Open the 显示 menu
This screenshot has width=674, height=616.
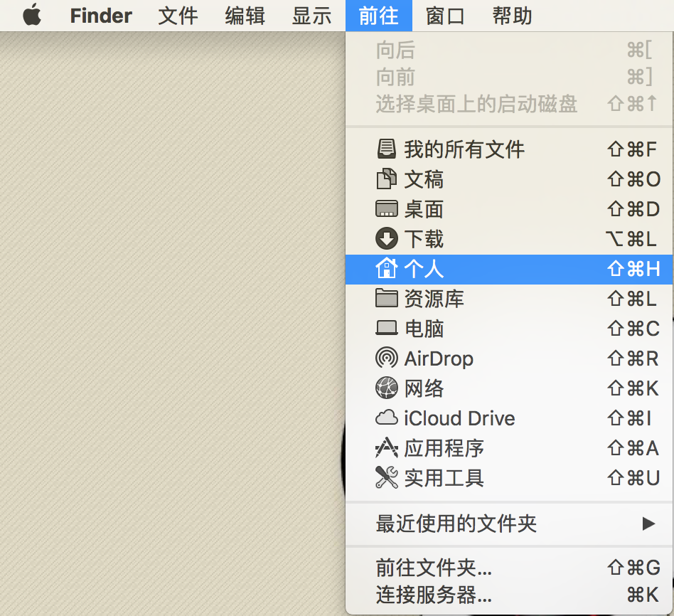(312, 16)
